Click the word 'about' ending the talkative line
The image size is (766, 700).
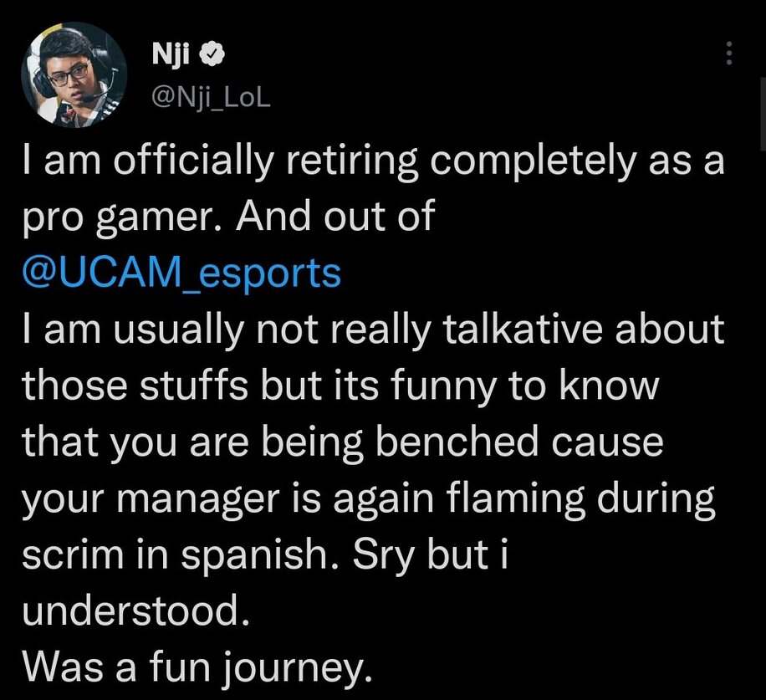click(x=669, y=329)
